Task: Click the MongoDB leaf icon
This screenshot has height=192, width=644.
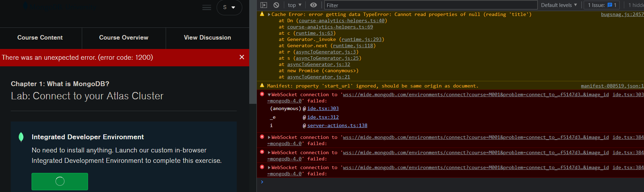Action: [21, 137]
